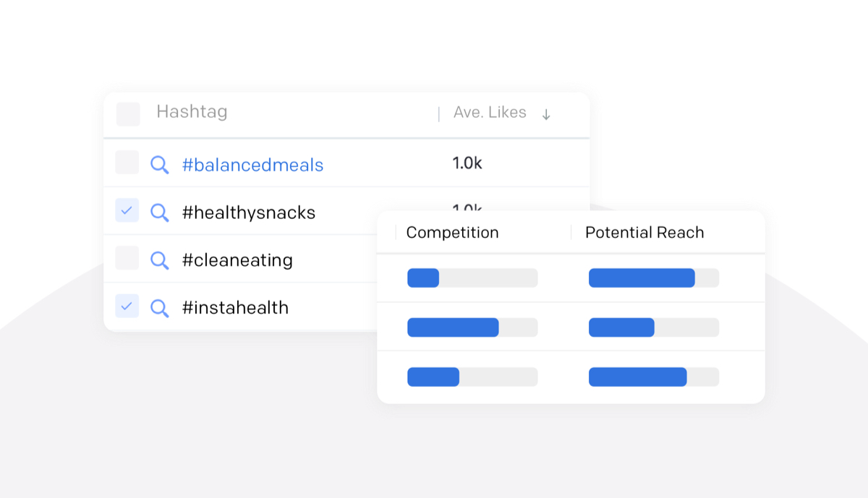Toggle the select-all checkbox in the header
The width and height of the screenshot is (868, 498).
[x=128, y=113]
